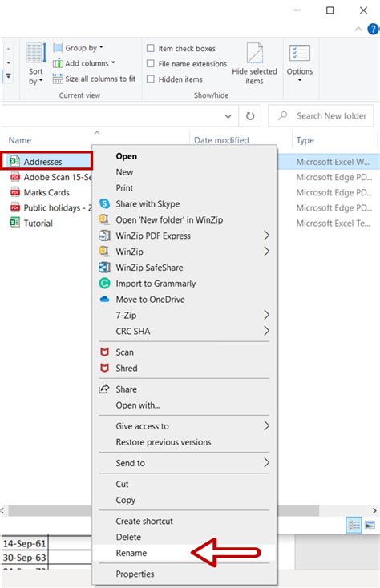Open the Options icon
Screen dimensions: 380x588
(x=299, y=53)
